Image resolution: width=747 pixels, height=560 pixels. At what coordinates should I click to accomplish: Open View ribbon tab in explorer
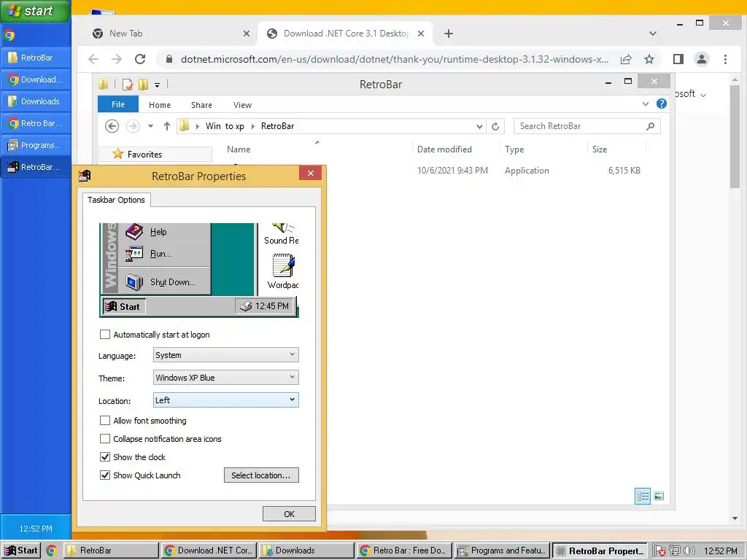(242, 105)
